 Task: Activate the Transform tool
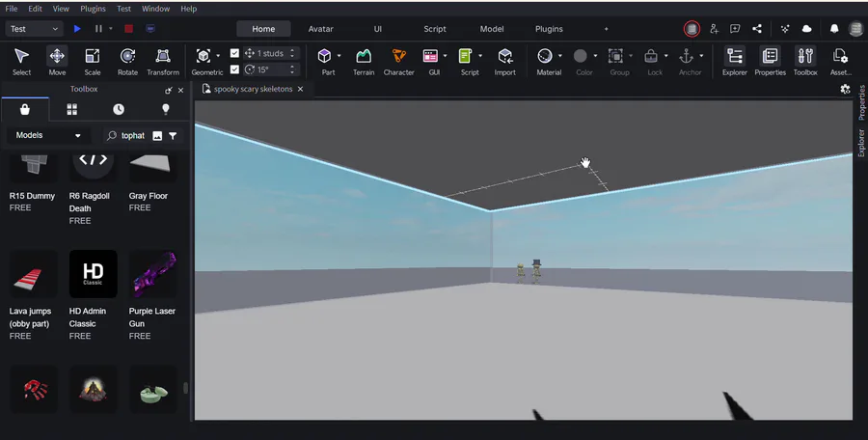click(163, 61)
